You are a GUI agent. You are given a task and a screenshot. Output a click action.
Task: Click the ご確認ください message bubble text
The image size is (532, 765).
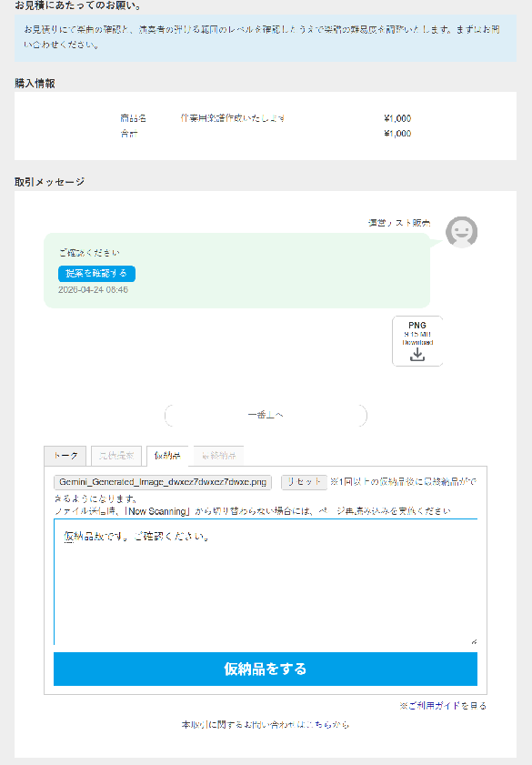coord(89,253)
